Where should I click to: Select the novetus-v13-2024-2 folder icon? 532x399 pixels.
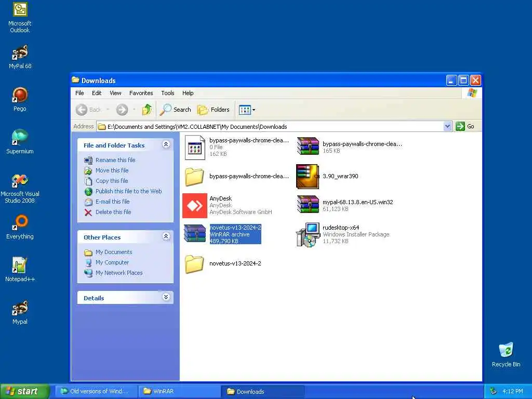click(194, 263)
